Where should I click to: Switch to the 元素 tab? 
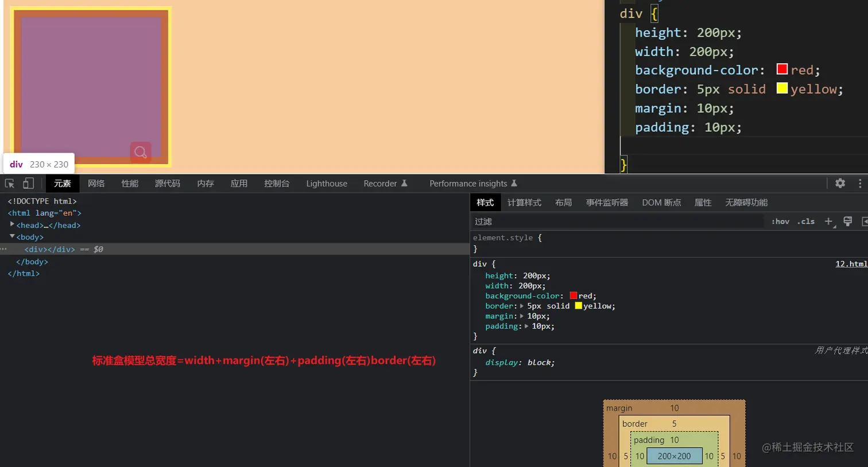click(x=63, y=184)
